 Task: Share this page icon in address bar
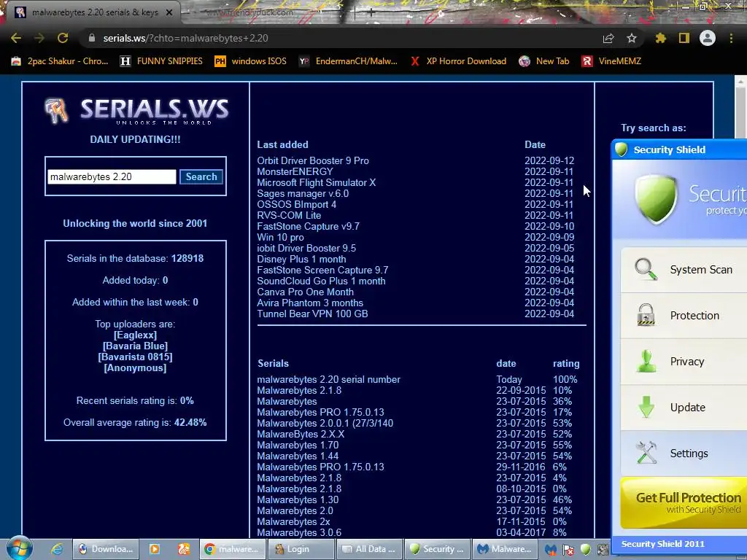tap(608, 38)
